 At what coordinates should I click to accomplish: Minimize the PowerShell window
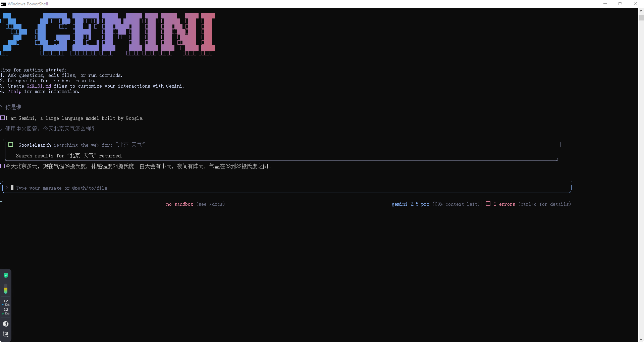click(605, 4)
